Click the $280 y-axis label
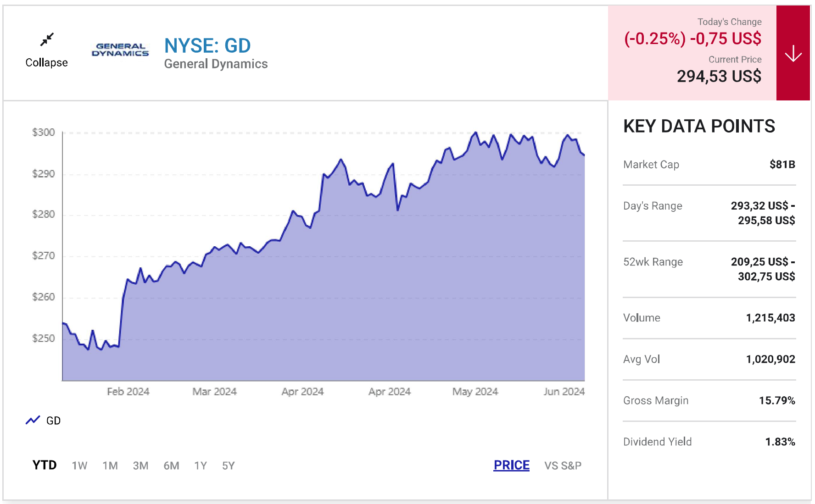The height and width of the screenshot is (504, 815). click(x=43, y=215)
